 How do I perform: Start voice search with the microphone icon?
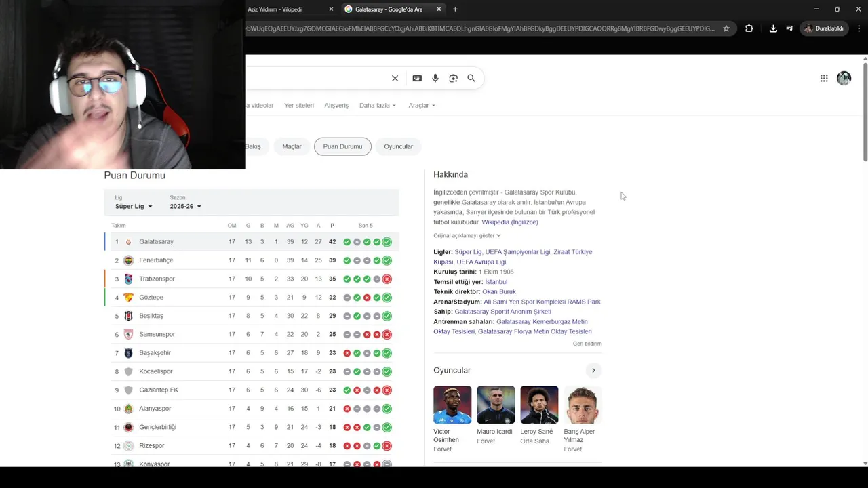point(435,78)
